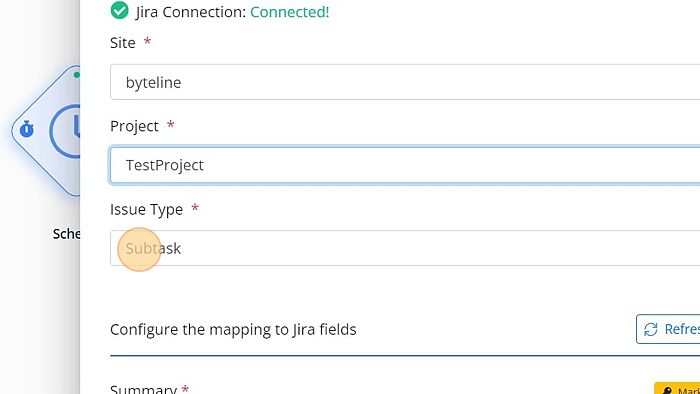Click the Site field label
This screenshot has width=700, height=394.
(x=123, y=43)
